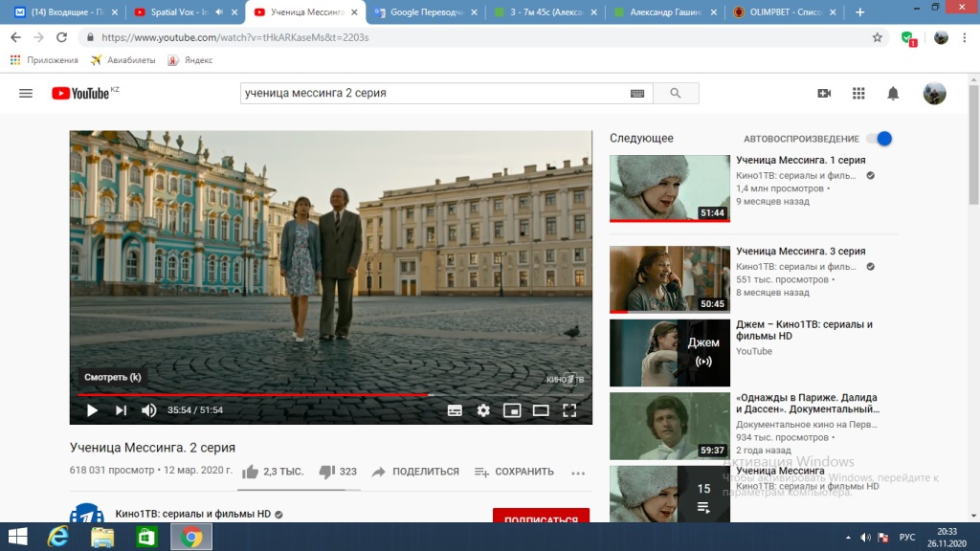This screenshot has height=551, width=980.
Task: Open the create video camera icon
Action: [x=824, y=93]
